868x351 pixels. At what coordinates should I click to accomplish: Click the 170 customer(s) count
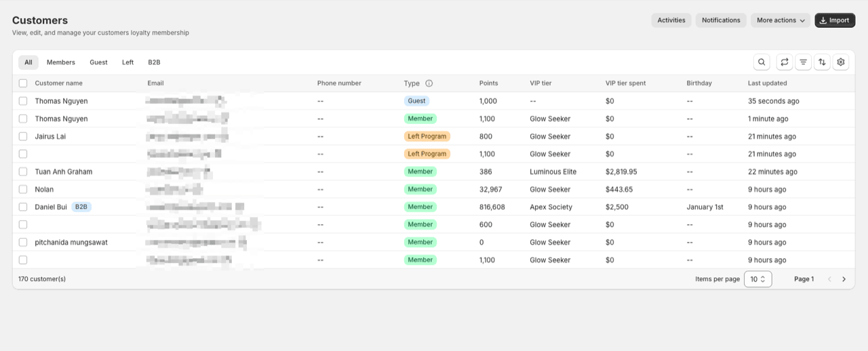[x=42, y=279]
